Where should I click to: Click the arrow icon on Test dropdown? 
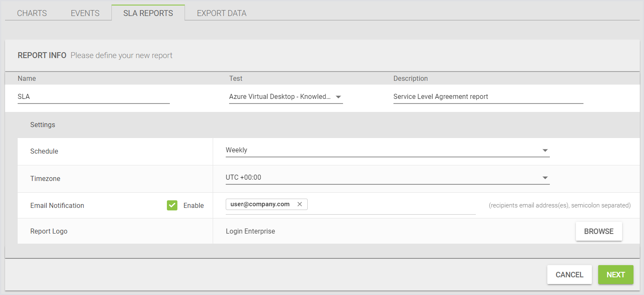click(x=338, y=97)
